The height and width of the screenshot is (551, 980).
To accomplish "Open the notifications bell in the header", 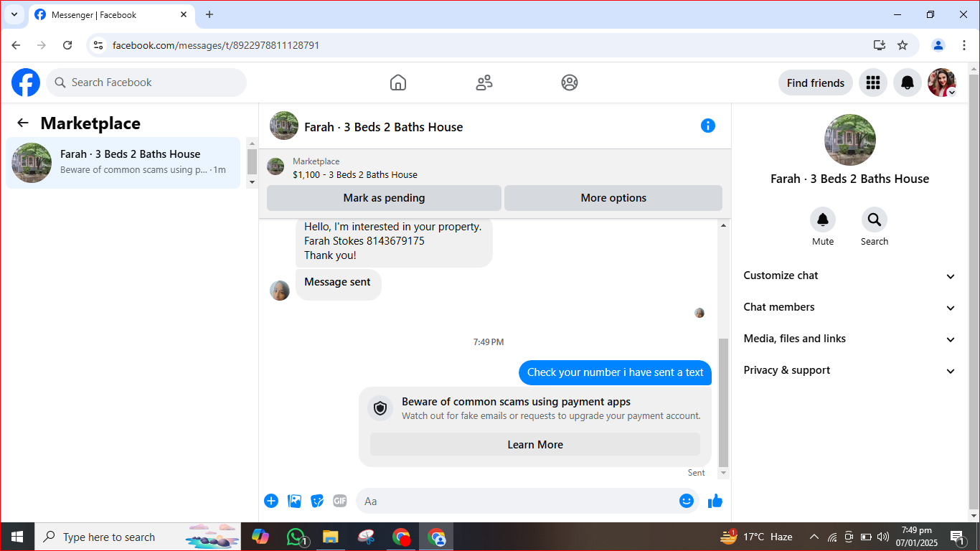I will point(908,83).
